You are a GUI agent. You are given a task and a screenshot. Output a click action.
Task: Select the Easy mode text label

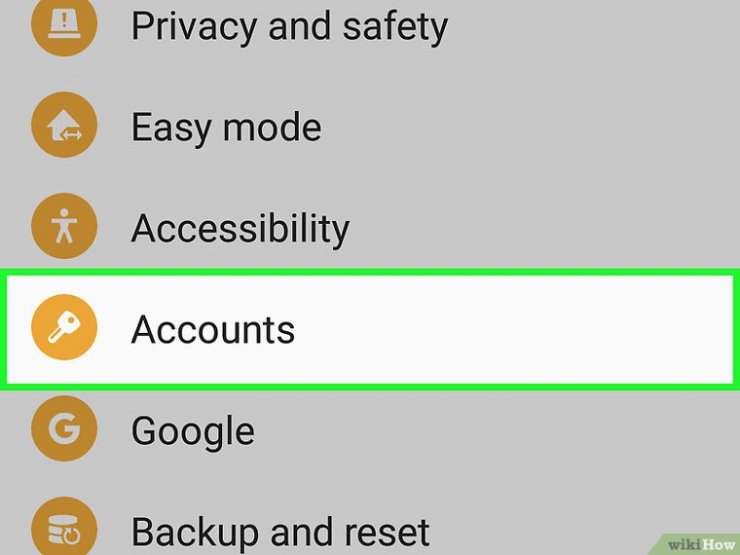coord(226,127)
